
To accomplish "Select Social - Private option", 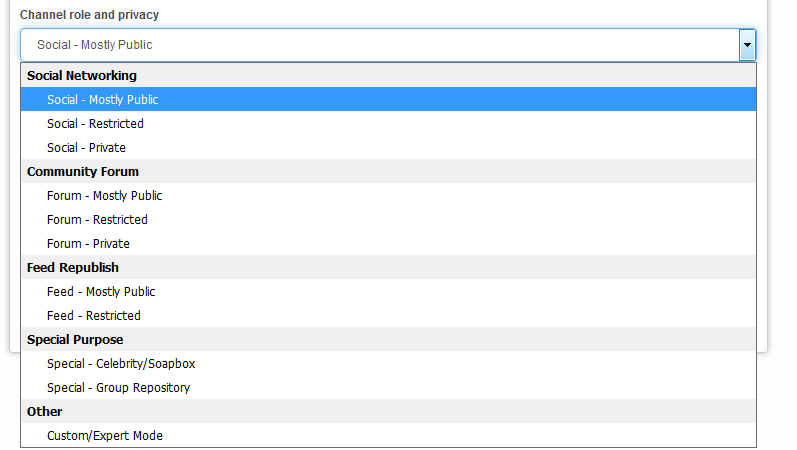I will (x=86, y=148).
